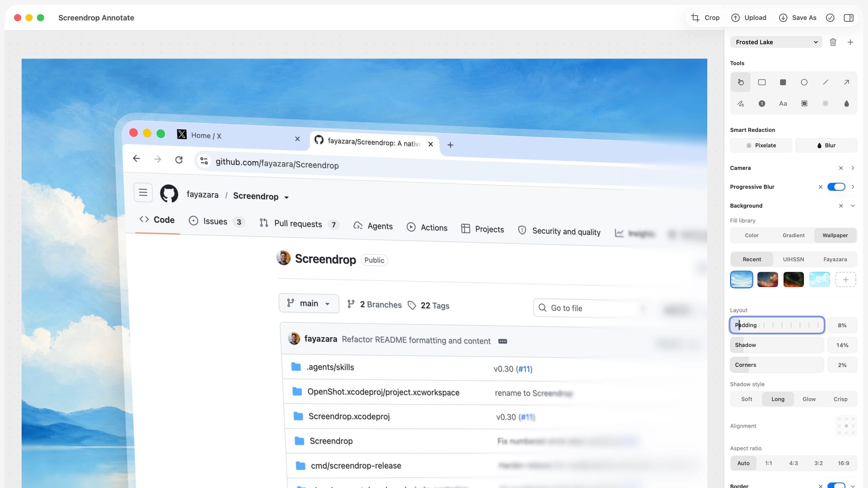868x488 pixels.
Task: Select the blur droplet tool in the Tools grid
Action: click(846, 103)
